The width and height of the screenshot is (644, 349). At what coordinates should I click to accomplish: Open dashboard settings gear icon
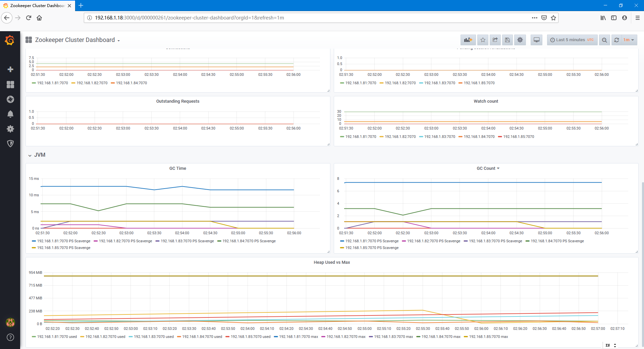[x=520, y=40]
